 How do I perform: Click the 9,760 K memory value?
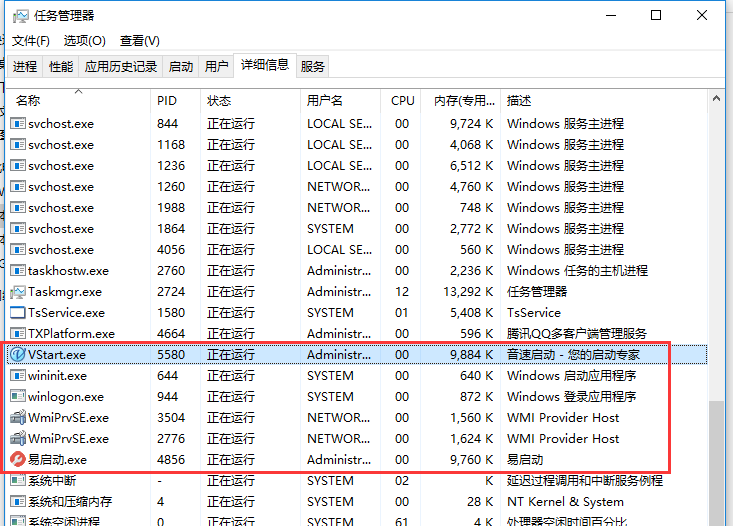471,460
